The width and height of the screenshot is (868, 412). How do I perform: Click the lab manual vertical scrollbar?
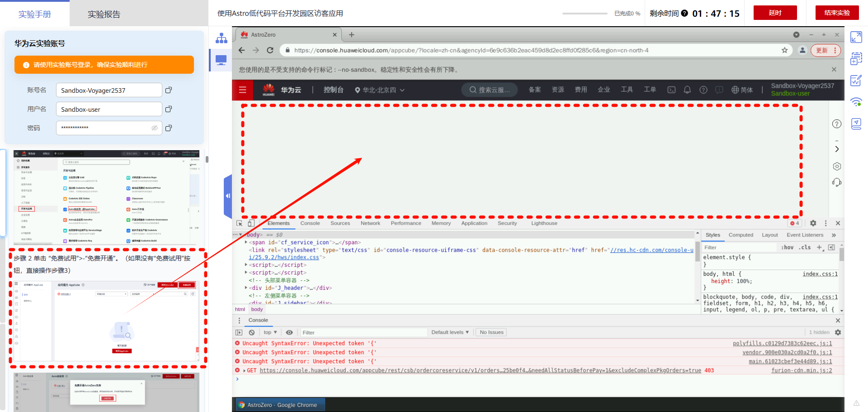click(x=207, y=159)
